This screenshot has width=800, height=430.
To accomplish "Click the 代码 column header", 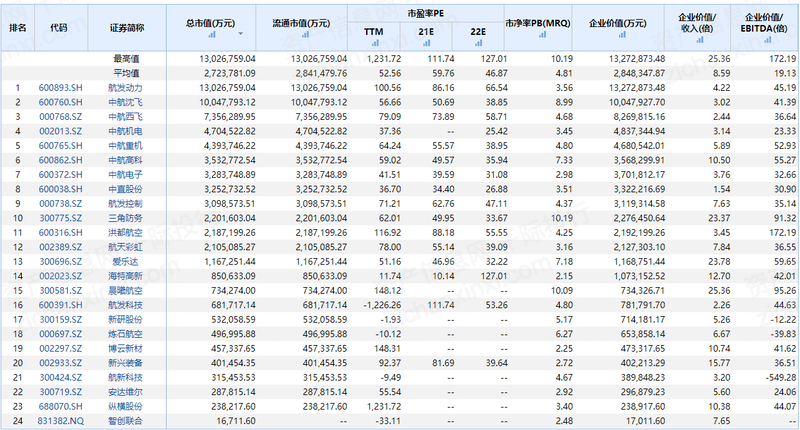I will (59, 28).
